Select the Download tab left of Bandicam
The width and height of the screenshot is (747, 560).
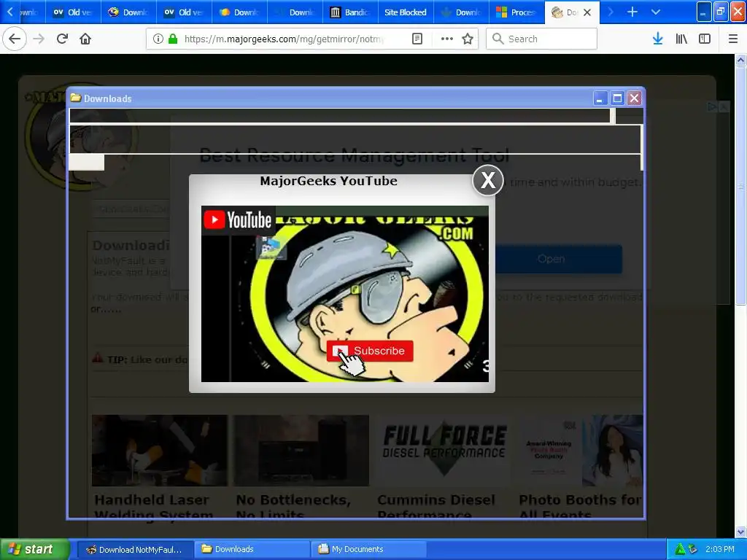click(x=295, y=12)
